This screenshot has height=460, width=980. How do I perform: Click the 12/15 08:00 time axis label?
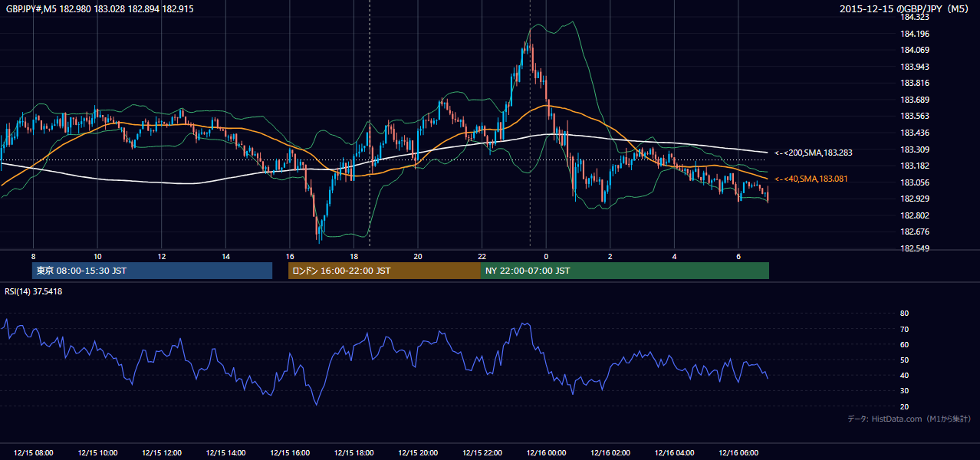[x=33, y=453]
